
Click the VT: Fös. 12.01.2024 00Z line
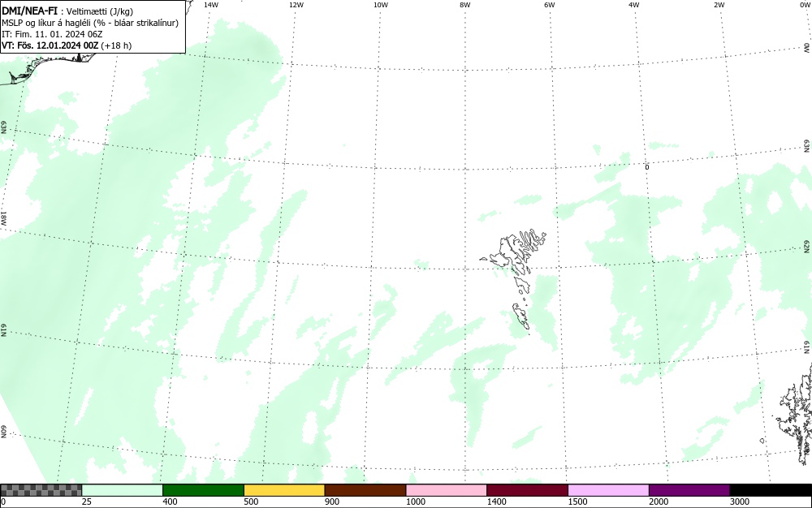pyautogui.click(x=67, y=45)
